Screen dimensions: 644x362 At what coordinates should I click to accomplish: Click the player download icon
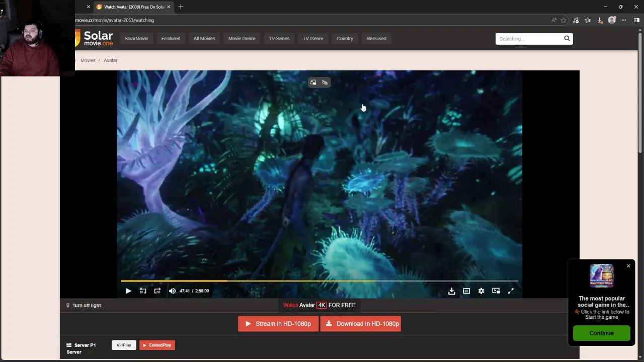[x=452, y=291]
